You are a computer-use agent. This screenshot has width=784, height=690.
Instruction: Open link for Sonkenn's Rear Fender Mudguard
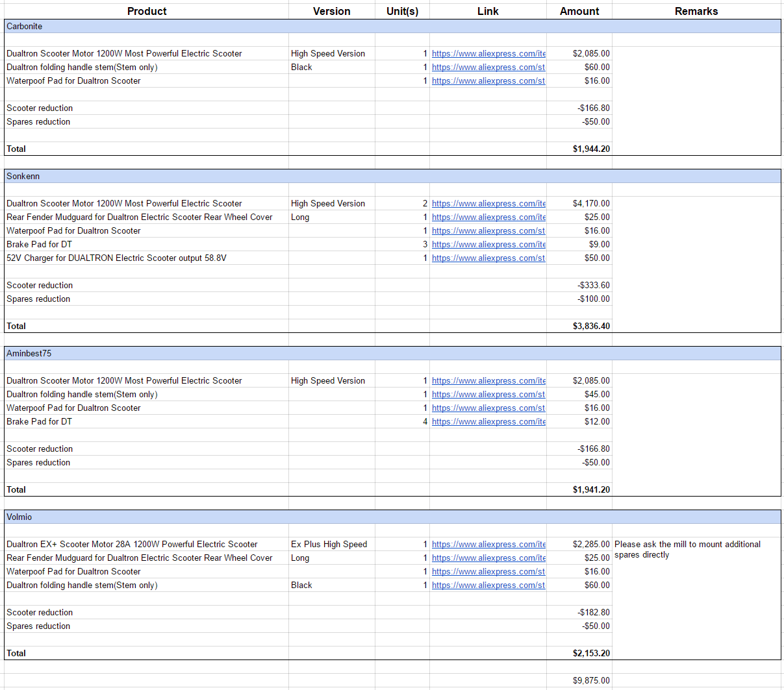point(488,217)
